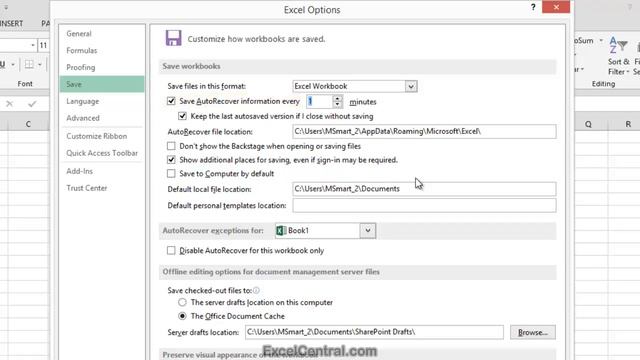The image size is (640, 360).
Task: Open the Underline dropdown arrow in ribbon
Action: (x=13, y=64)
